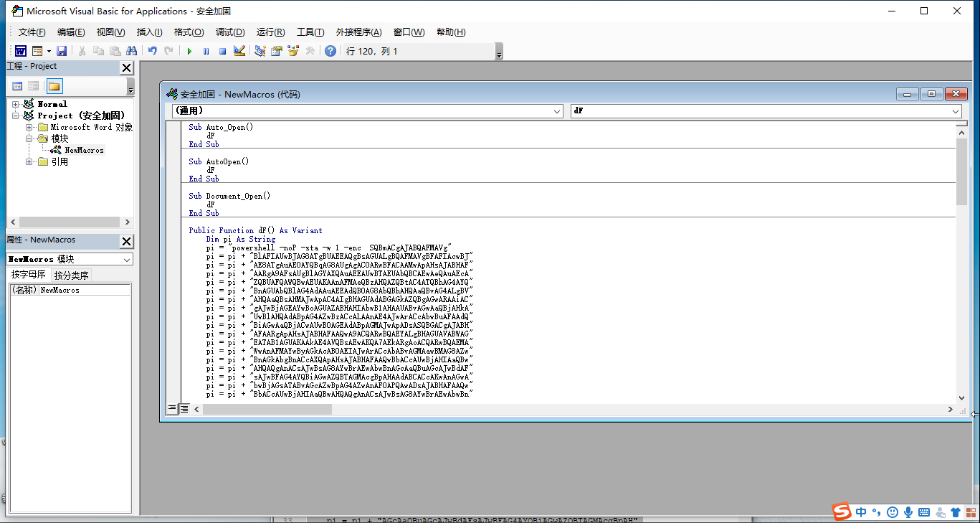The height and width of the screenshot is (523, 980).
Task: Expand the Normal project node
Action: [16, 104]
